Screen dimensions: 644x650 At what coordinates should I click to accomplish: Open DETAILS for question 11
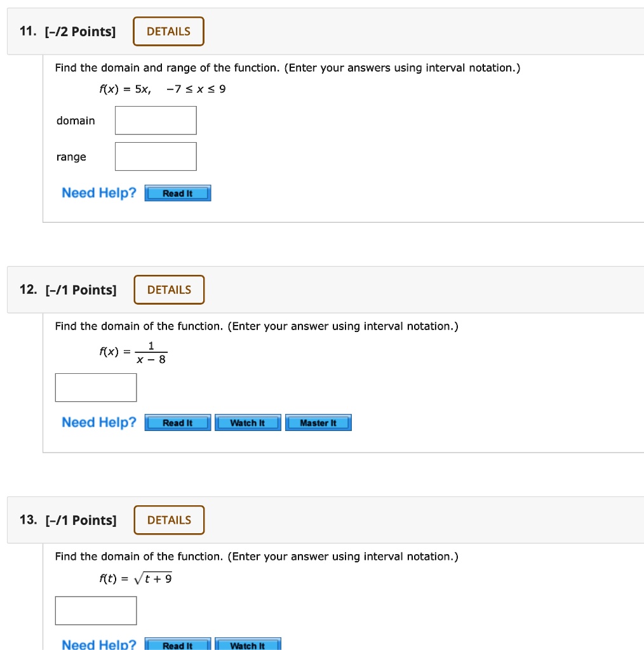click(168, 32)
